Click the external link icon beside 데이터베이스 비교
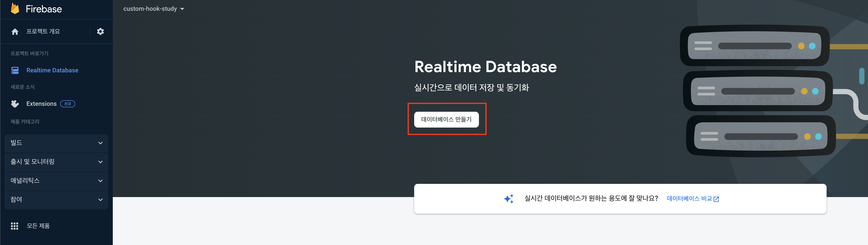 tap(716, 199)
